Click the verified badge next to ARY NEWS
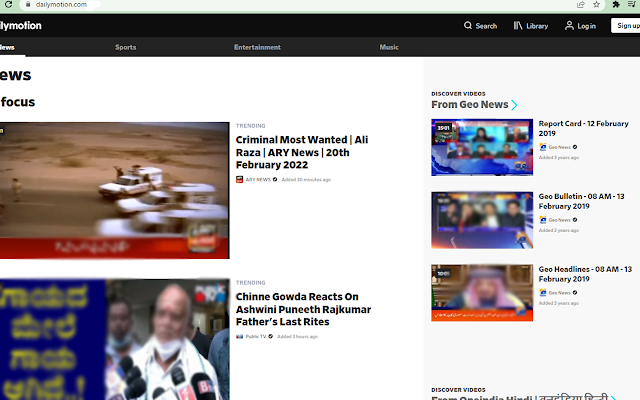The image size is (640, 400). (275, 180)
